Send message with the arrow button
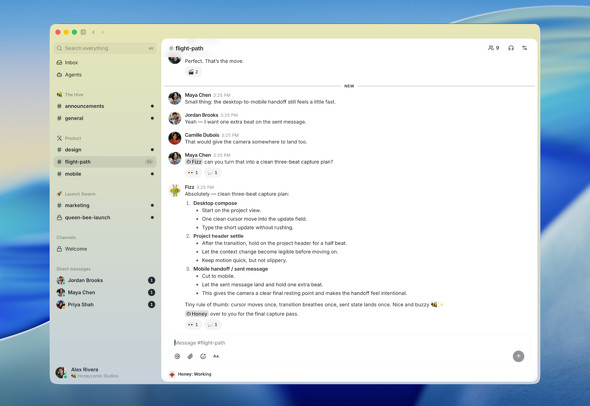590x406 pixels. [518, 356]
